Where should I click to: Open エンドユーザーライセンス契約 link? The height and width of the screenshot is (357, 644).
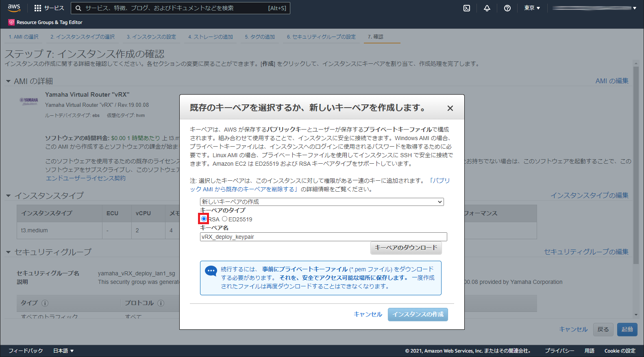[x=86, y=178]
